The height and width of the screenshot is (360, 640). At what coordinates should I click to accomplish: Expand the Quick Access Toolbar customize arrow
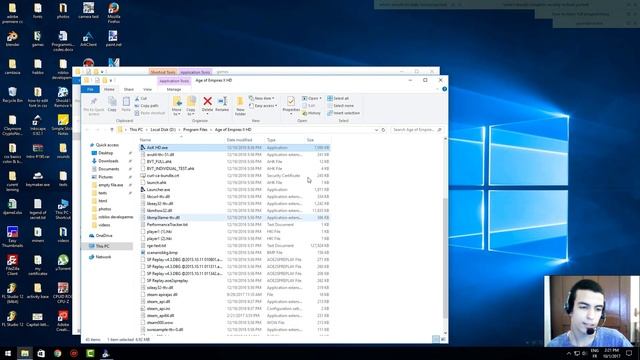(x=111, y=80)
